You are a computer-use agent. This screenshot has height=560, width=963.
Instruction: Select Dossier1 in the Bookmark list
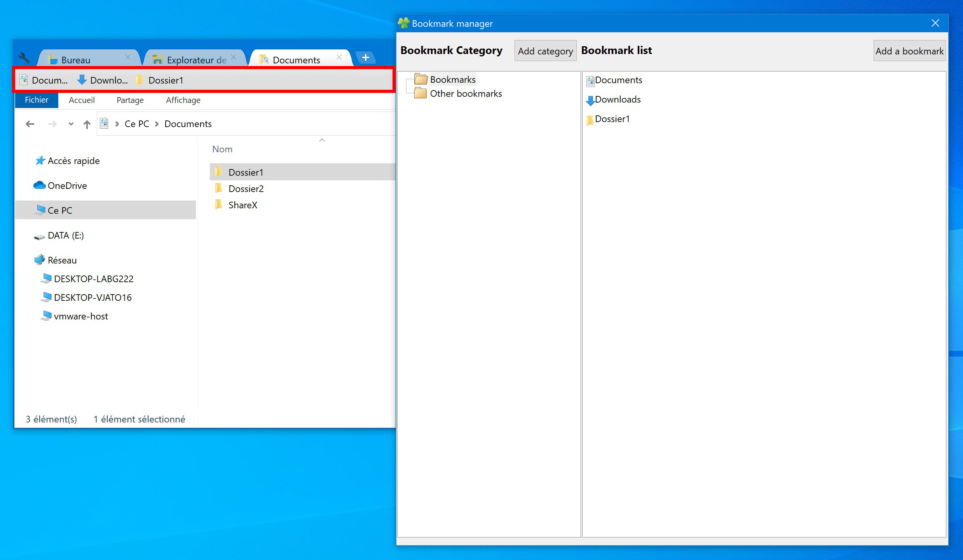coord(612,119)
